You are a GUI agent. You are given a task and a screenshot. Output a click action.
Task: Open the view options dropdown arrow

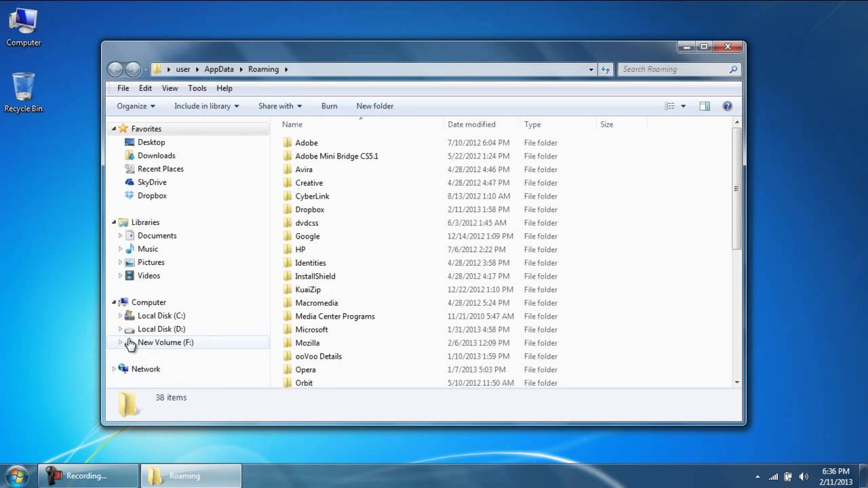click(683, 106)
